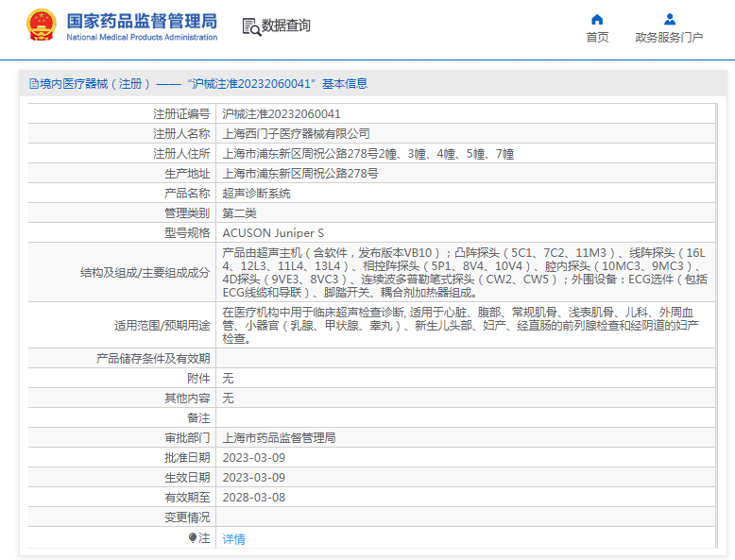Click model value ACUSON Juniper S
The image size is (735, 560).
(x=273, y=232)
